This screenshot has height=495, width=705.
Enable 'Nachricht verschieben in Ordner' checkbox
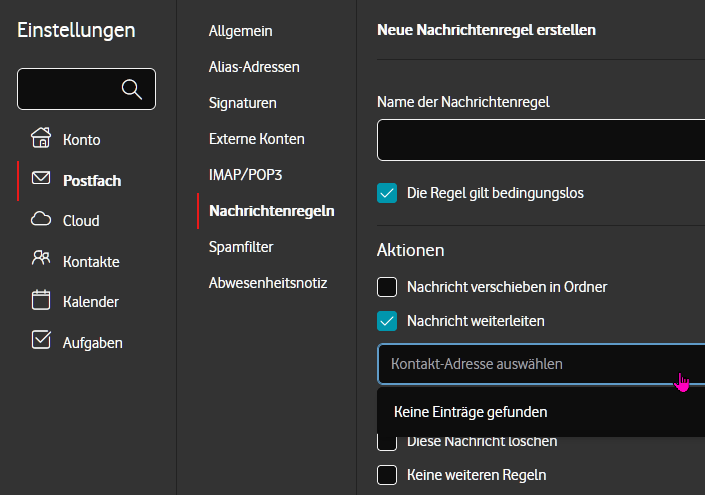click(387, 287)
